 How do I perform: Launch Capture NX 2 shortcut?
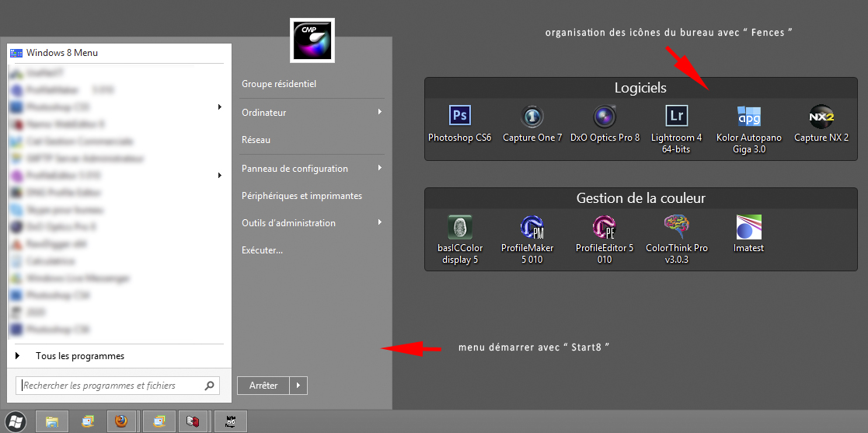tap(821, 124)
